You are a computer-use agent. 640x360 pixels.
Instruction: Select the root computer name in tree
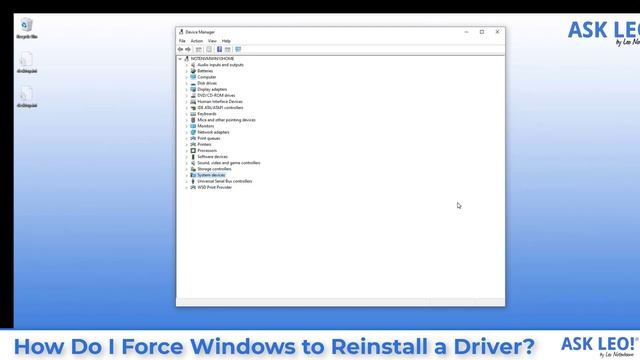pyautogui.click(x=212, y=59)
